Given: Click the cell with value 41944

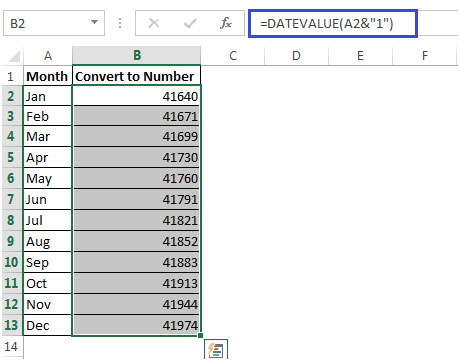Looking at the screenshot, I should click(136, 304).
